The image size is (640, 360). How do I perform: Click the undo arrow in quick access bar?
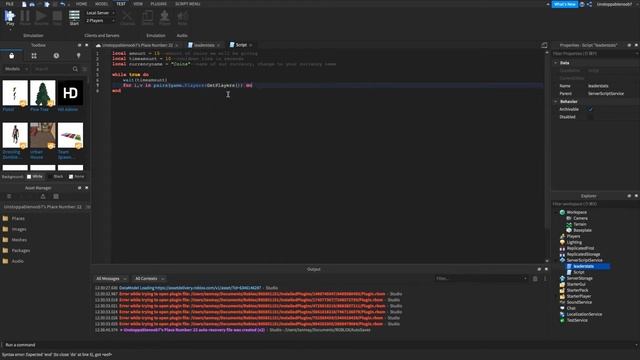click(x=62, y=4)
